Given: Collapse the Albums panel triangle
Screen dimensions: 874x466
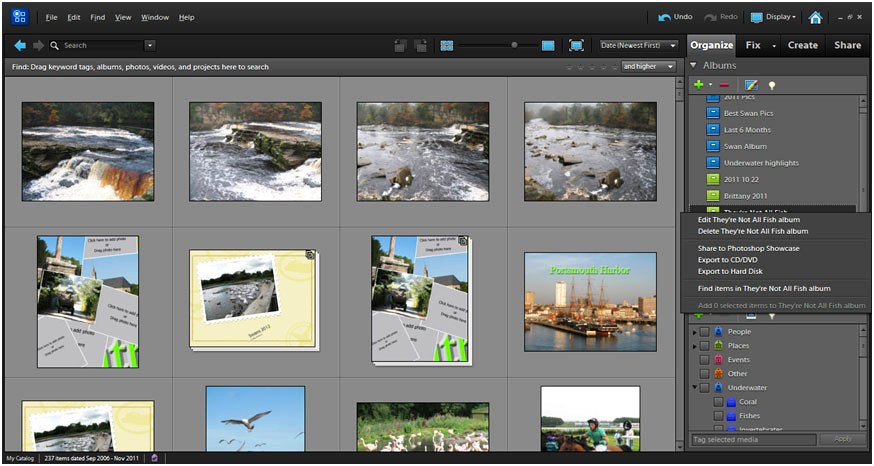Looking at the screenshot, I should click(x=693, y=65).
